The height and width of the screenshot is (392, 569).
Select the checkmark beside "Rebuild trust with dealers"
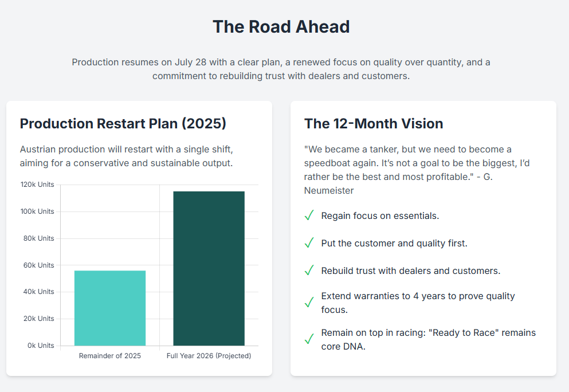point(309,271)
